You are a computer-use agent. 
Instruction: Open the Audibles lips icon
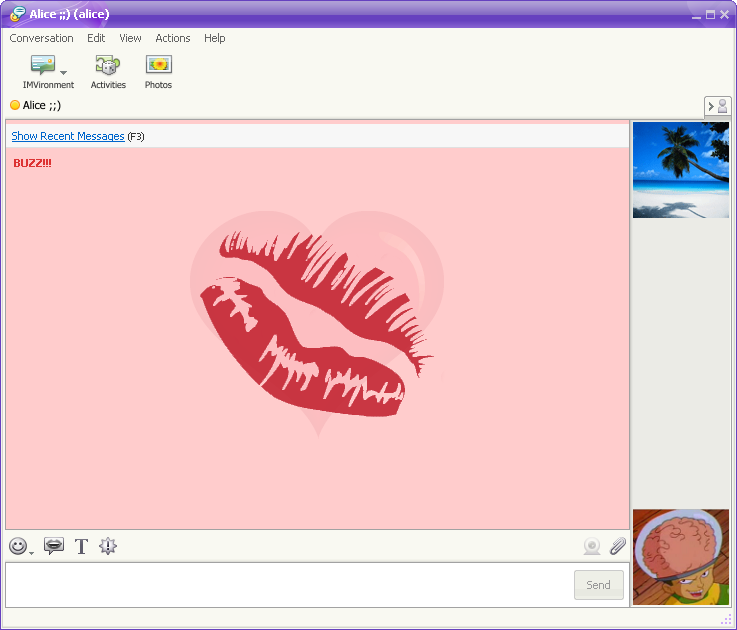54,546
